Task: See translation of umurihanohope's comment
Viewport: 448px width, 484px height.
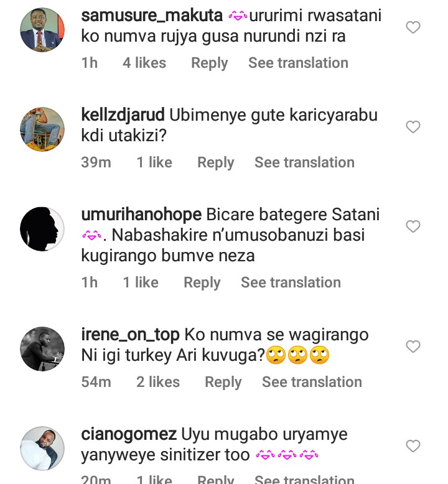Action: tap(291, 282)
